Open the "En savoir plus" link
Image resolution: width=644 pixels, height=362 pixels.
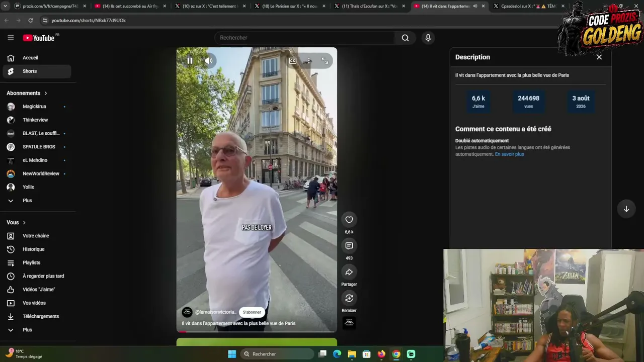(x=509, y=154)
